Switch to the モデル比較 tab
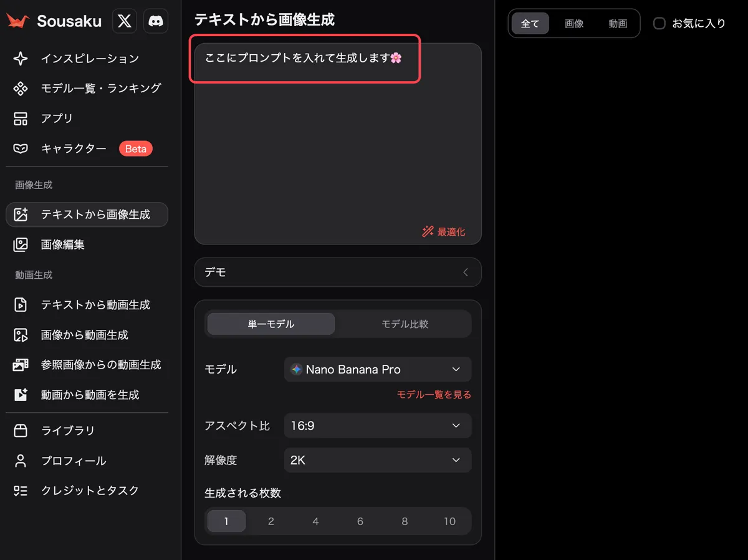Viewport: 748px width, 560px height. pyautogui.click(x=405, y=324)
